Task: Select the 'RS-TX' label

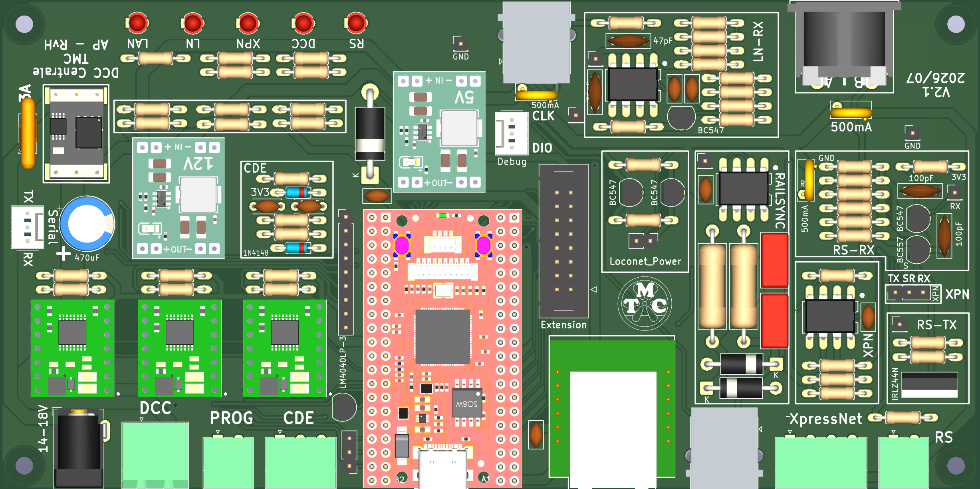Action: (937, 325)
